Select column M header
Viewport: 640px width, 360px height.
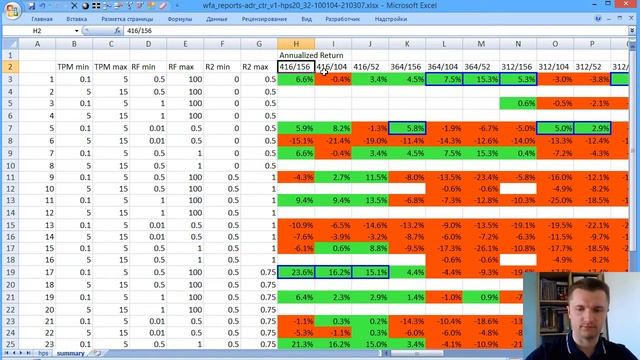481,44
